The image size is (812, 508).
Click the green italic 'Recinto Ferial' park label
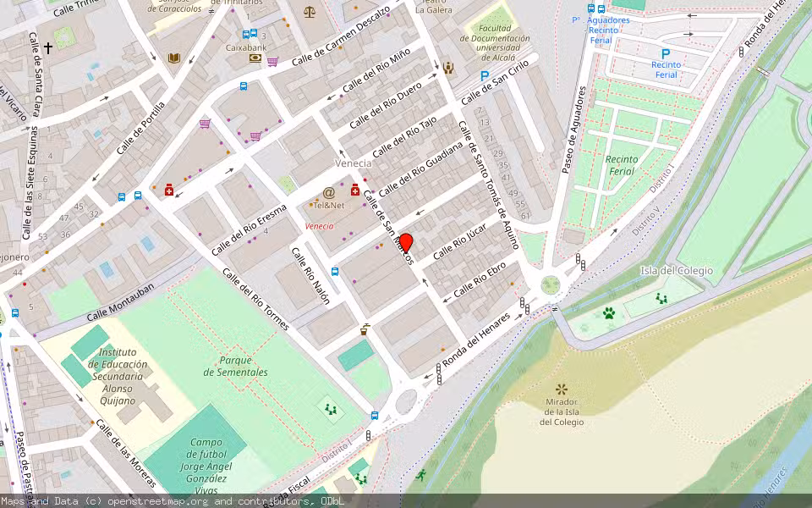click(x=622, y=165)
